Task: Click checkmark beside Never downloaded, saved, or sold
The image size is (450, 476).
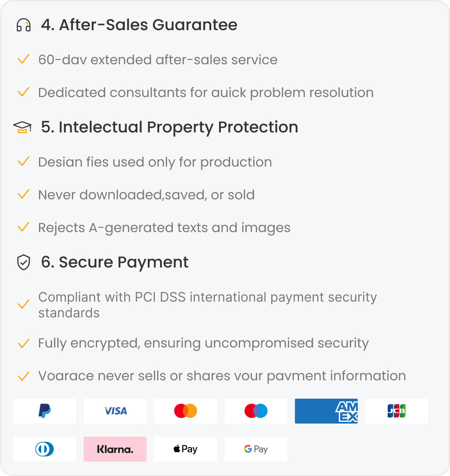Action: (23, 195)
